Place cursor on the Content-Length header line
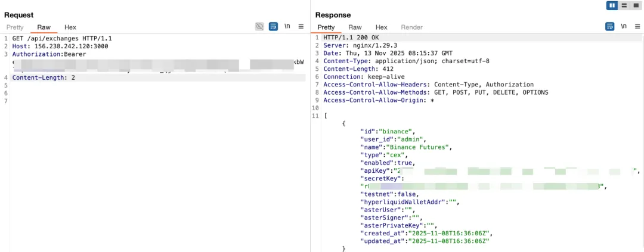Screen dimensions: 644x252 point(44,77)
